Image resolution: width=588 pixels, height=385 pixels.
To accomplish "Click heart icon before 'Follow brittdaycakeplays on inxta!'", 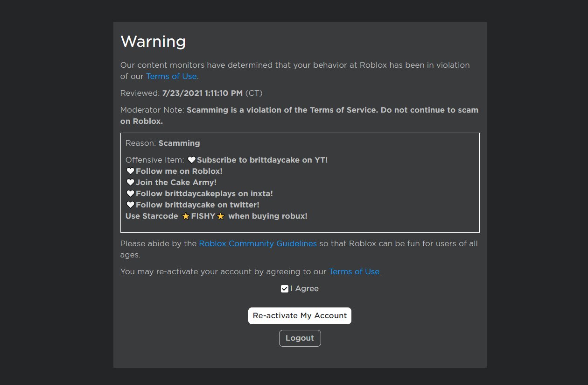I will tap(130, 193).
